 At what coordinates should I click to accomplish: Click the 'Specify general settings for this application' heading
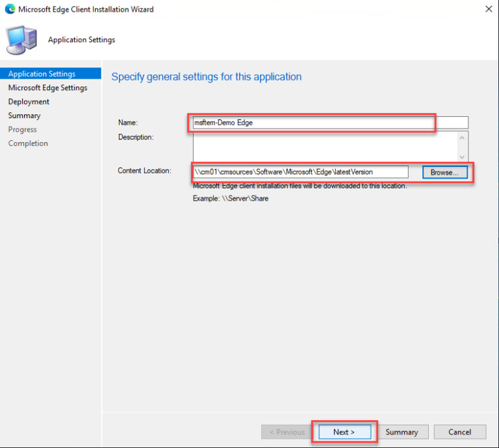click(x=206, y=77)
